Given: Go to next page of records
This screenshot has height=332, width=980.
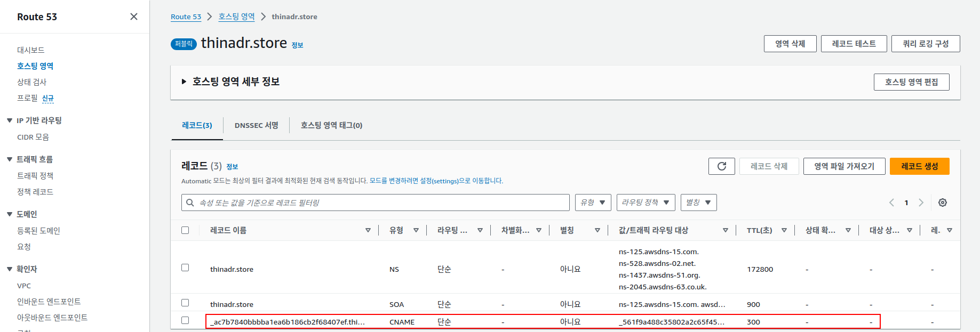Looking at the screenshot, I should [x=921, y=203].
